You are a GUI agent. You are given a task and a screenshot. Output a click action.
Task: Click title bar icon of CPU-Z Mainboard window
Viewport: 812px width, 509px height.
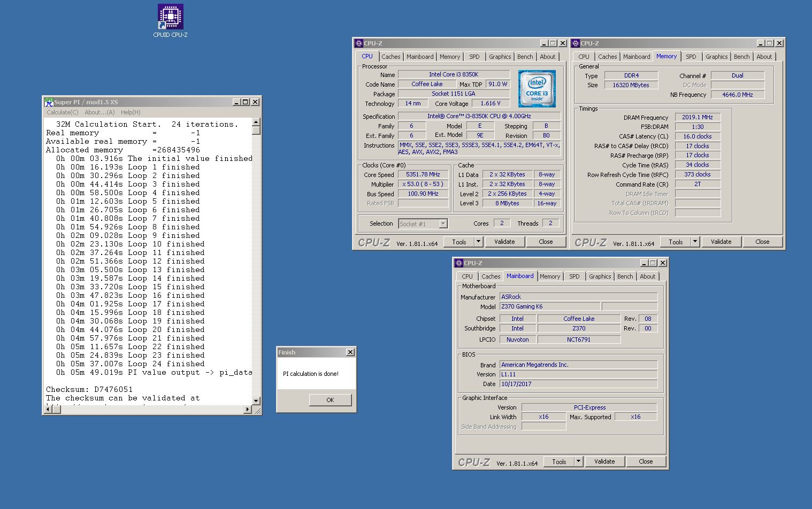[459, 263]
